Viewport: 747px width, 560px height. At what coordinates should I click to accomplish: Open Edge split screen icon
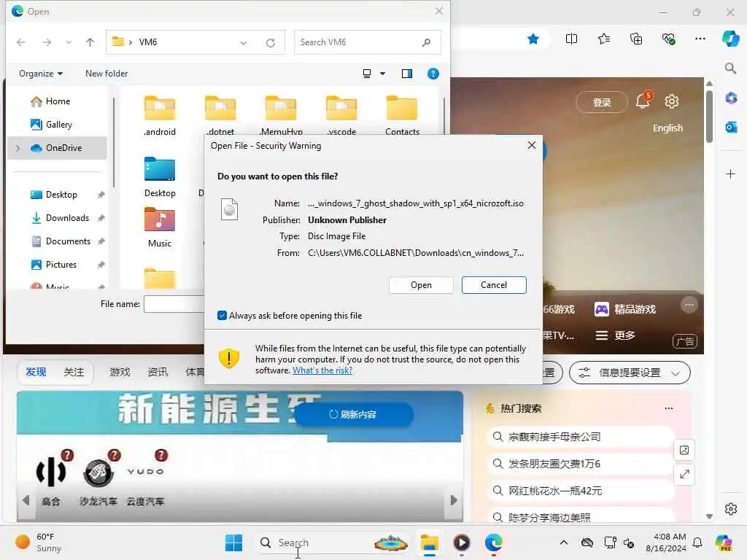(x=571, y=39)
